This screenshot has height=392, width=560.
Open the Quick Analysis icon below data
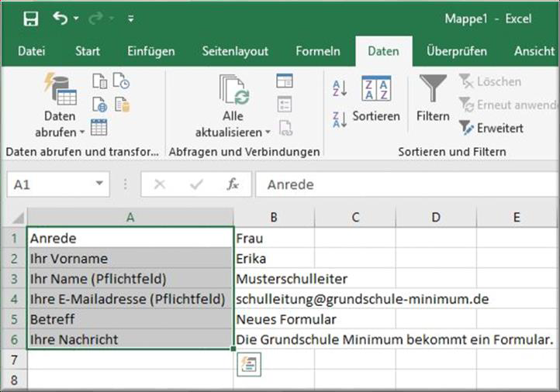pyautogui.click(x=249, y=363)
